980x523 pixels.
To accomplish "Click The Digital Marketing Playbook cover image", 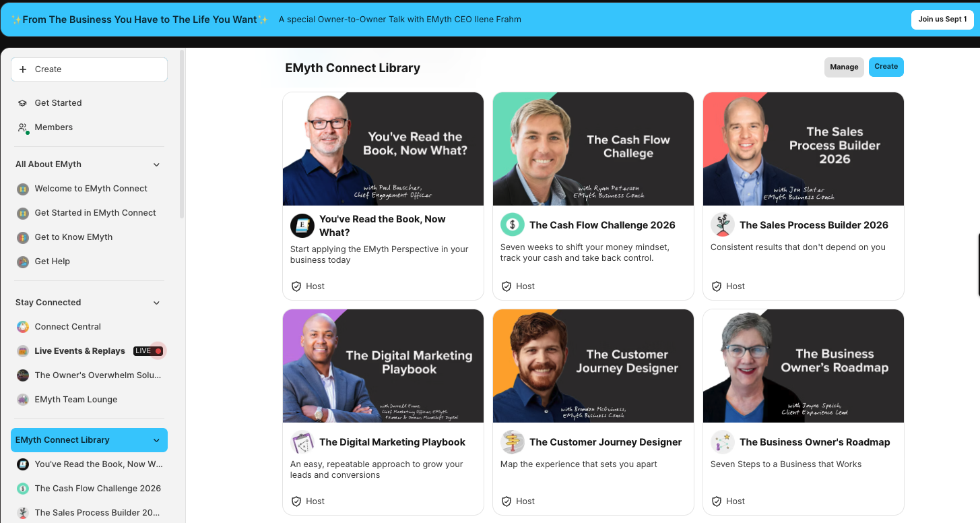I will (x=383, y=366).
